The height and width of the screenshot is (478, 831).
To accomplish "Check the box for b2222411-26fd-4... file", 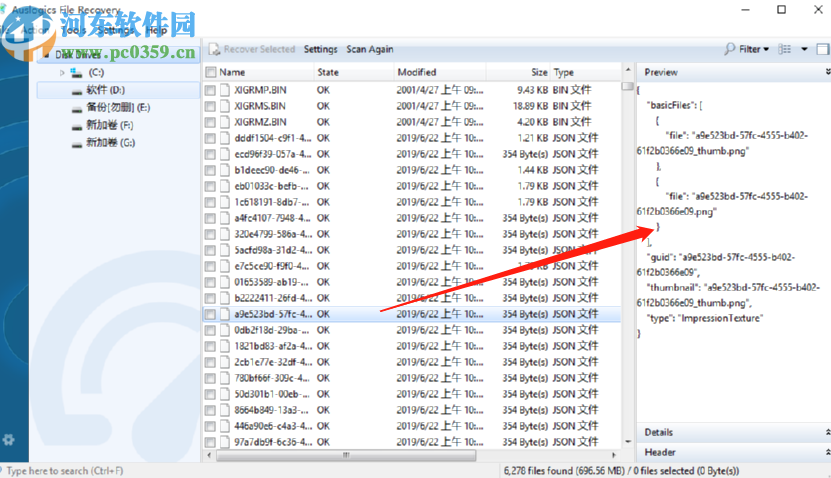I will (x=210, y=298).
